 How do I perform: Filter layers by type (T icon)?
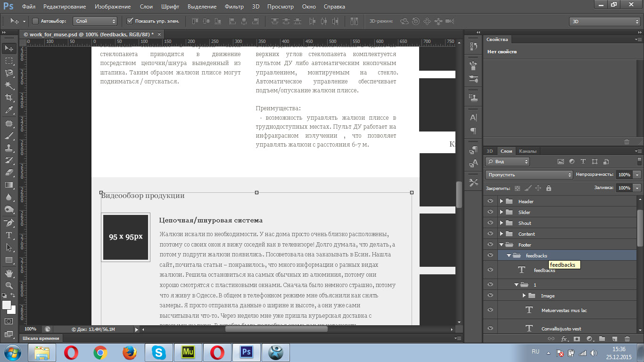[x=583, y=161]
